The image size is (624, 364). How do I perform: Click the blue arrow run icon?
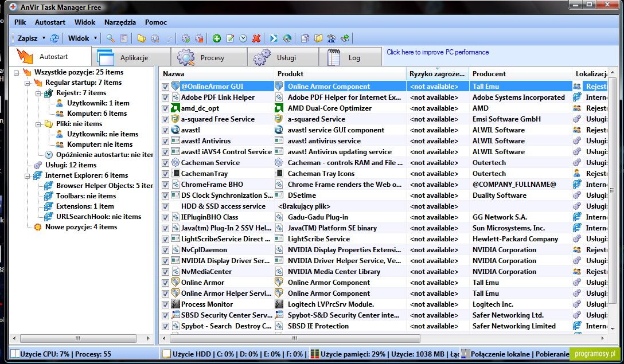coord(274,38)
